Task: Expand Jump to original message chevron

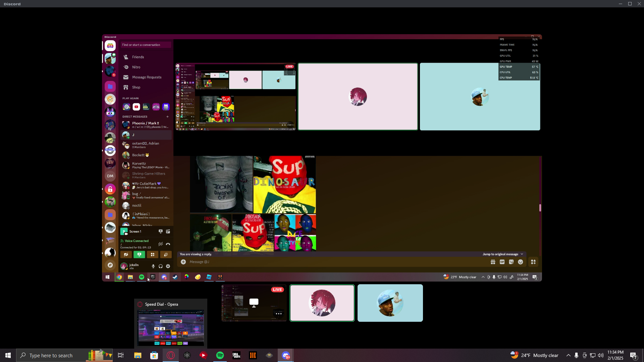Action: tap(522, 254)
